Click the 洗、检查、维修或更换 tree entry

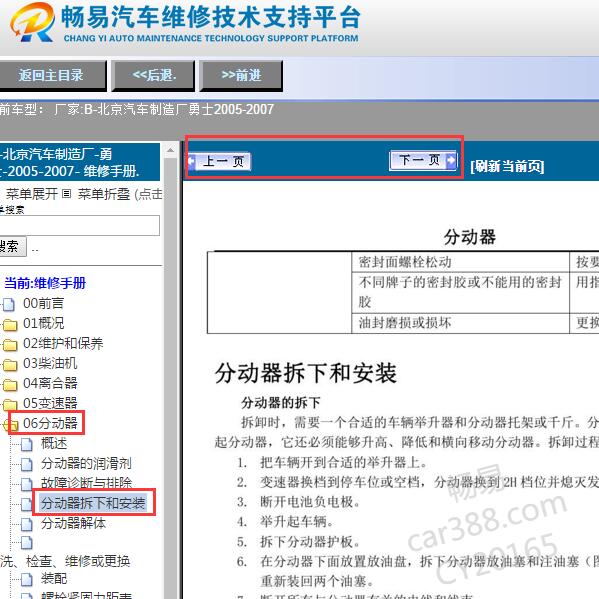[x=65, y=561]
